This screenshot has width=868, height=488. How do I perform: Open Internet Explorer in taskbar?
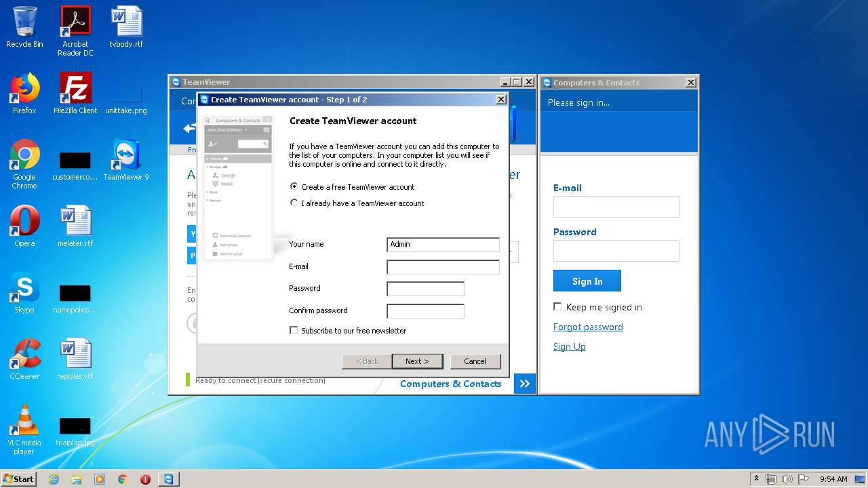click(54, 479)
